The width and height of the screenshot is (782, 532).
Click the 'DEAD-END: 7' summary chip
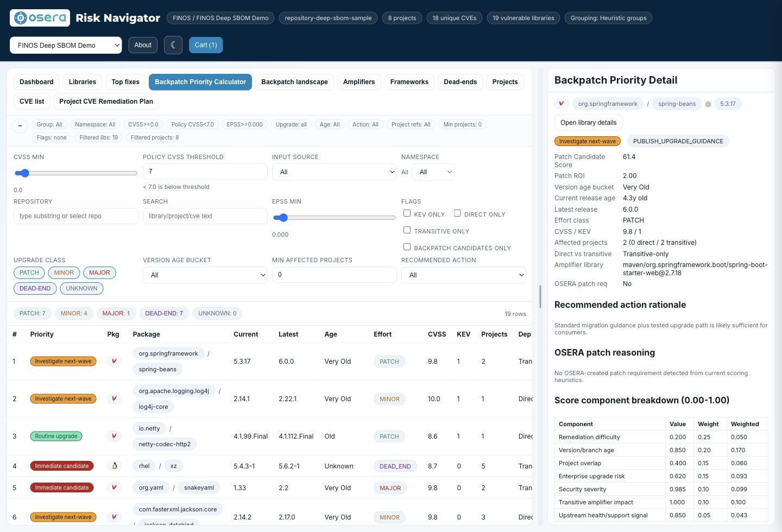pos(164,313)
